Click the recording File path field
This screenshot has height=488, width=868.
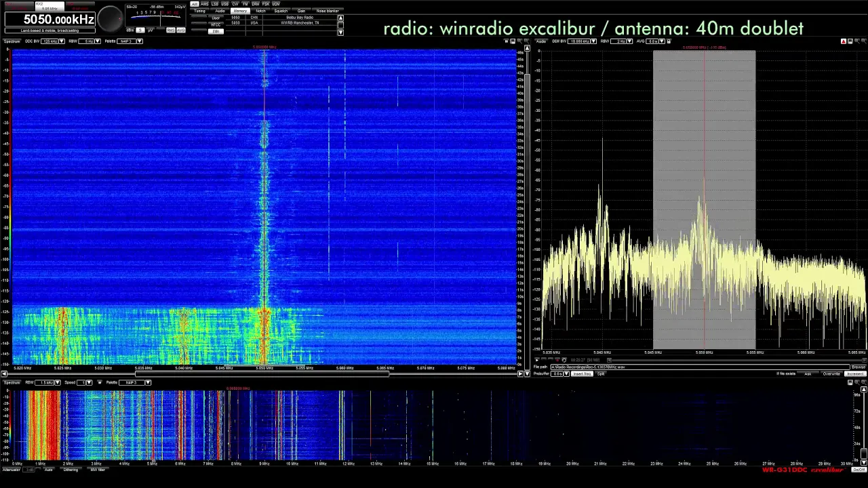(x=700, y=367)
